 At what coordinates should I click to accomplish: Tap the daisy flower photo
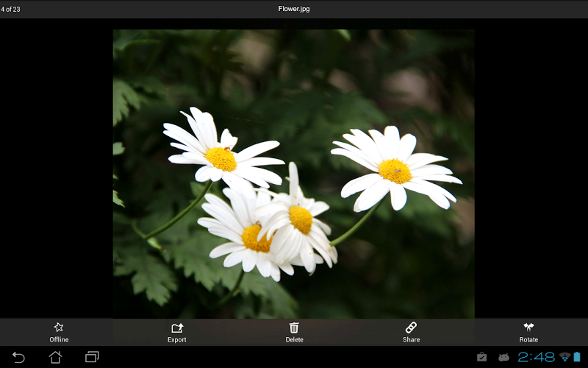293,174
